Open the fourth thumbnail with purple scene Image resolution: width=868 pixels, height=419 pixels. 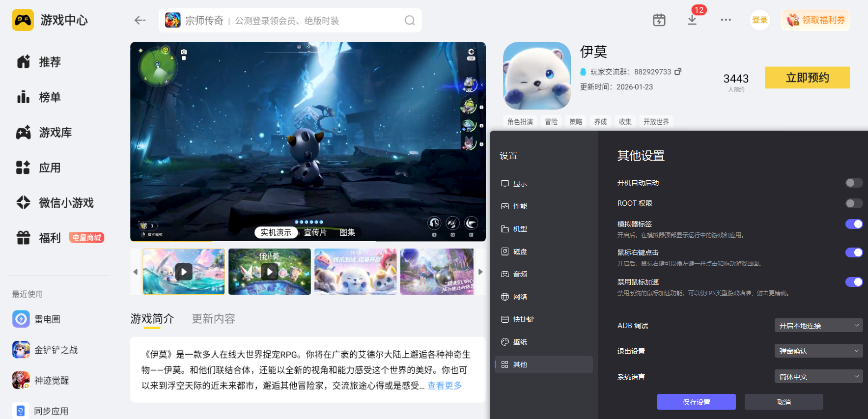point(437,272)
